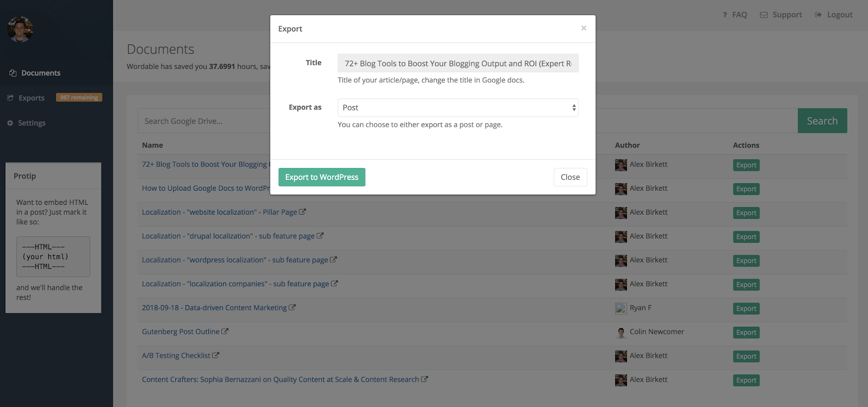Open Documents via its sidebar icon
Image resolution: width=868 pixels, height=407 pixels.
click(x=12, y=73)
